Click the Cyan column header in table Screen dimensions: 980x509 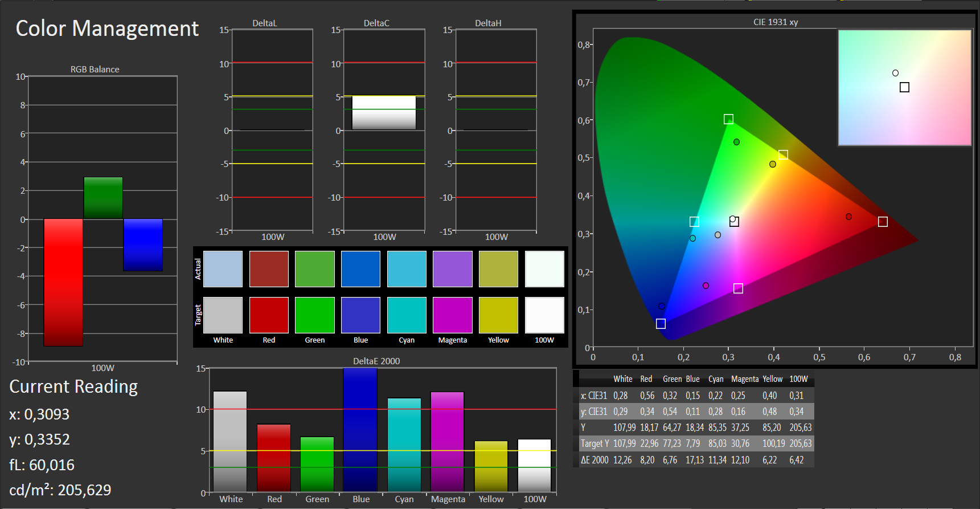click(x=716, y=379)
